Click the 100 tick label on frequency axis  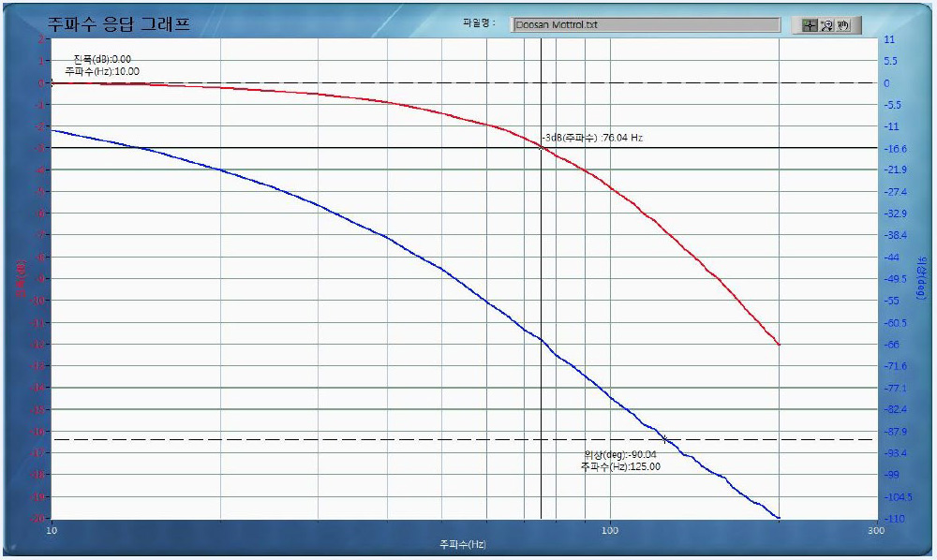(x=611, y=530)
